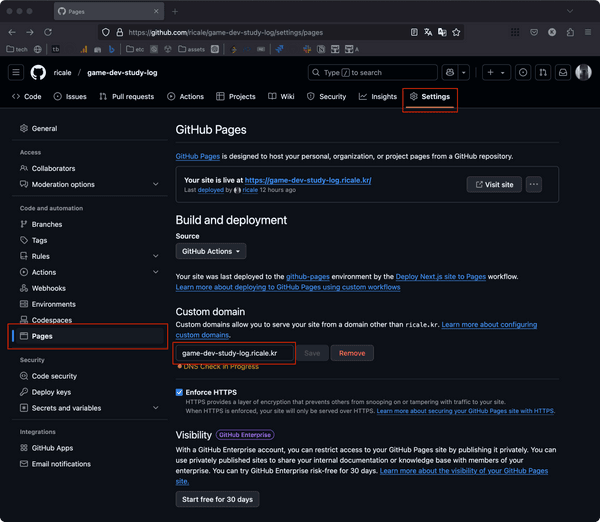Open the Copilot icon button in header
This screenshot has width=600, height=522.
coord(450,72)
